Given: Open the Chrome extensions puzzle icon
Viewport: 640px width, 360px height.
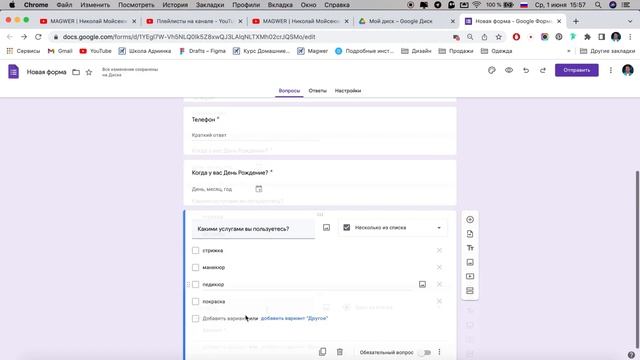Looking at the screenshot, I should point(587,37).
